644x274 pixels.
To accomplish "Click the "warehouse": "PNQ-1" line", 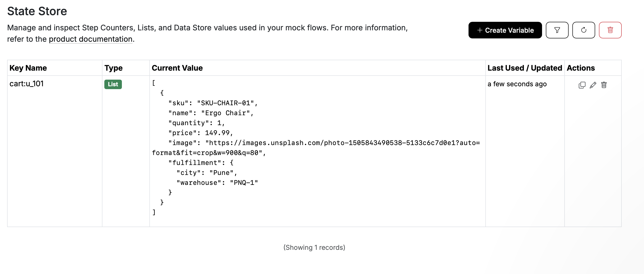I will [x=217, y=183].
